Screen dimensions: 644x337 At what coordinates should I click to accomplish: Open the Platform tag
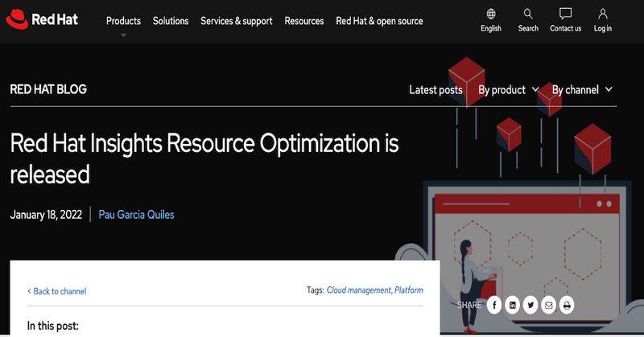click(x=409, y=290)
